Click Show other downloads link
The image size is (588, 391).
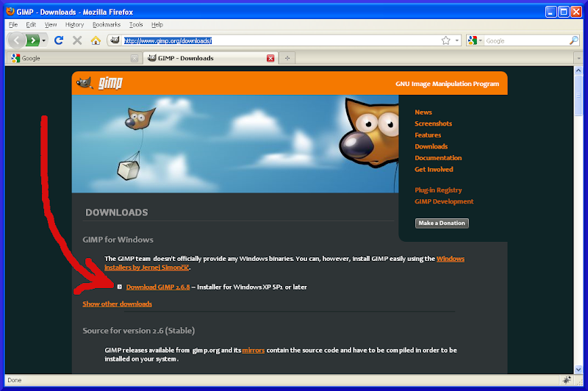tap(118, 304)
